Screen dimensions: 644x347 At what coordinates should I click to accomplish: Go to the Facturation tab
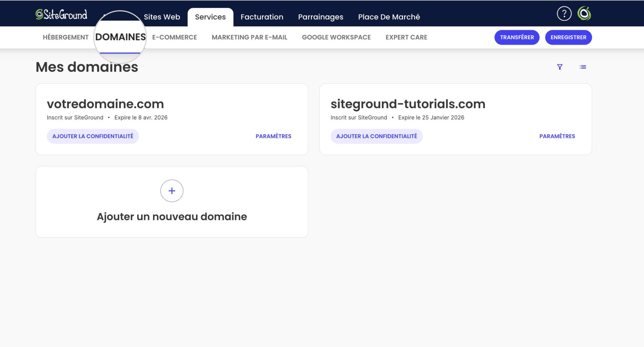[262, 17]
